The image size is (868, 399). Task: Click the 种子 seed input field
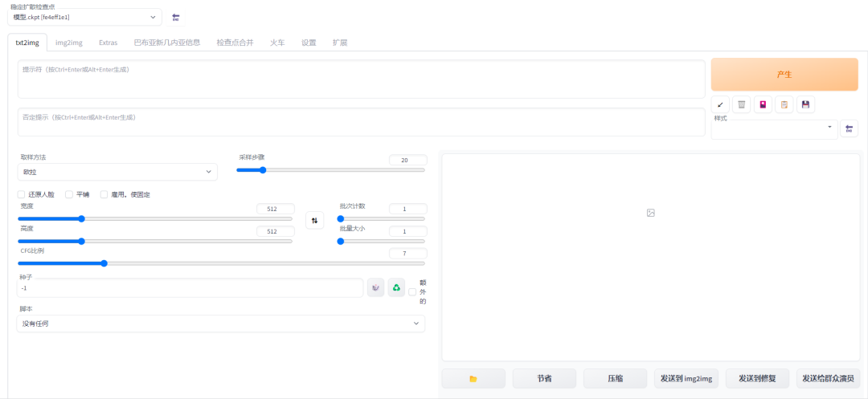[x=190, y=288]
